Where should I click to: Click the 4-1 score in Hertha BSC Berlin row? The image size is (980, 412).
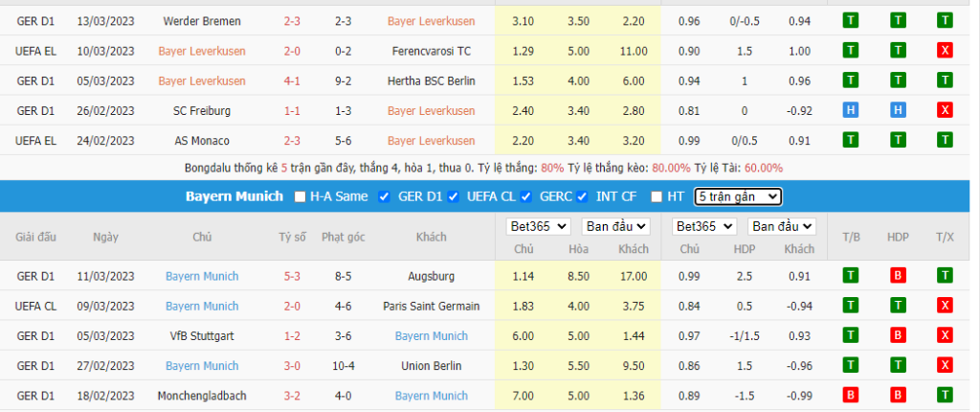coord(292,80)
